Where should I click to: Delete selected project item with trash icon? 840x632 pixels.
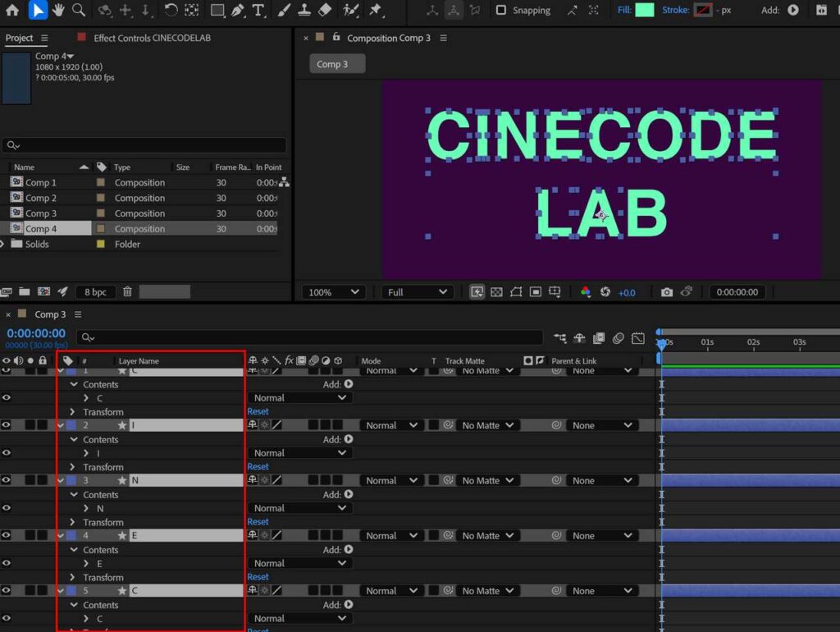click(x=127, y=291)
